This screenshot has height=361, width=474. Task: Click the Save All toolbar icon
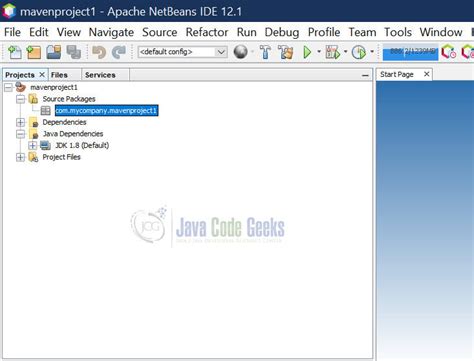(x=74, y=52)
